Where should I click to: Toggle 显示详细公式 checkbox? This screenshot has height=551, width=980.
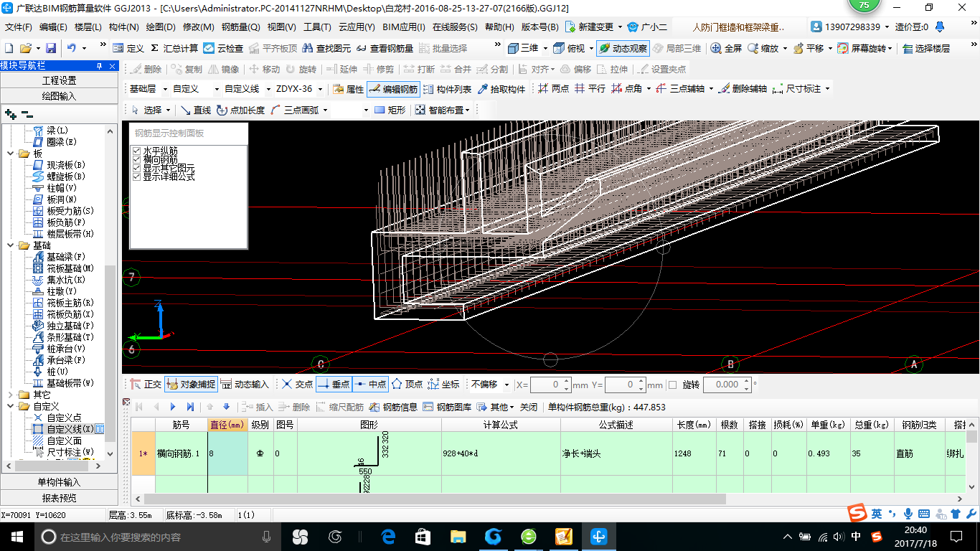[x=136, y=176]
